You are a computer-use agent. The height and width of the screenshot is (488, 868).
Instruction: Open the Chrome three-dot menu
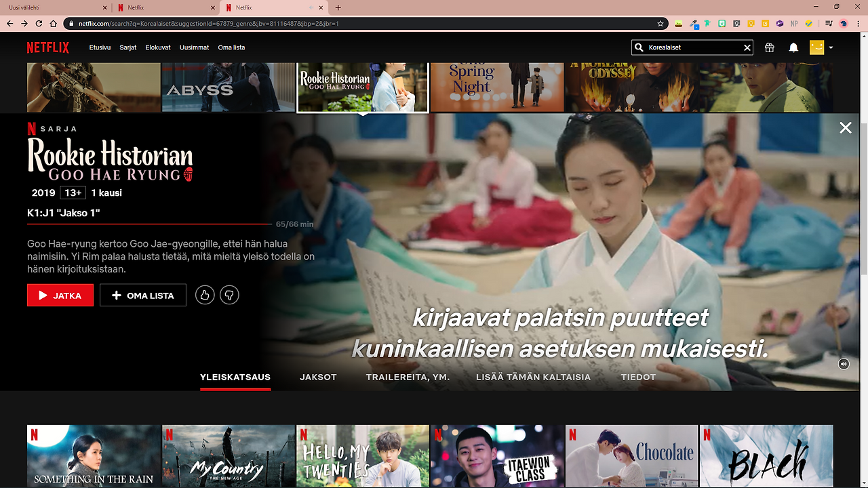click(859, 23)
